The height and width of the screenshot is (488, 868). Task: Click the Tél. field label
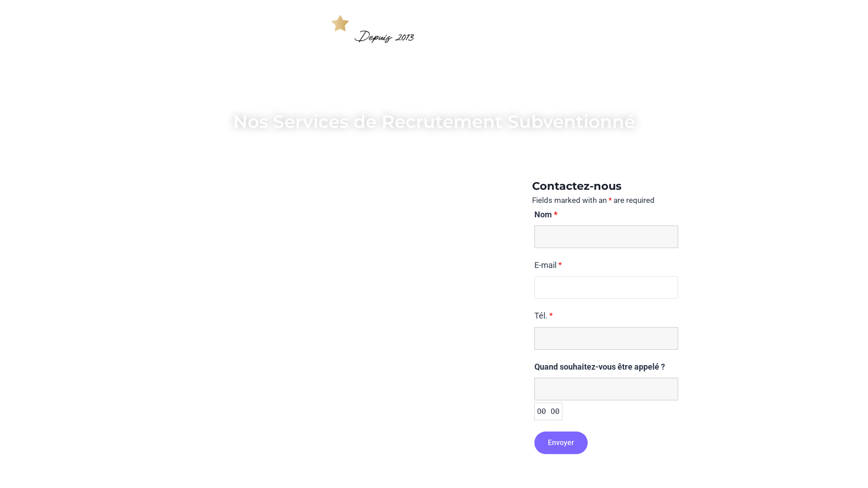pyautogui.click(x=541, y=315)
